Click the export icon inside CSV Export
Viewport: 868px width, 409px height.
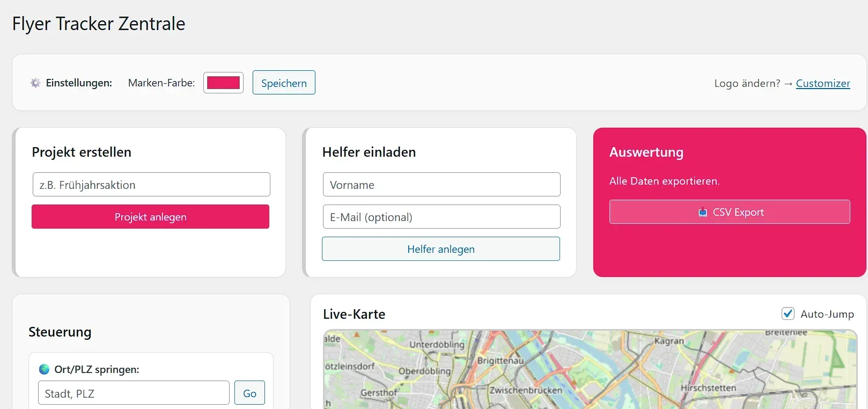(702, 212)
